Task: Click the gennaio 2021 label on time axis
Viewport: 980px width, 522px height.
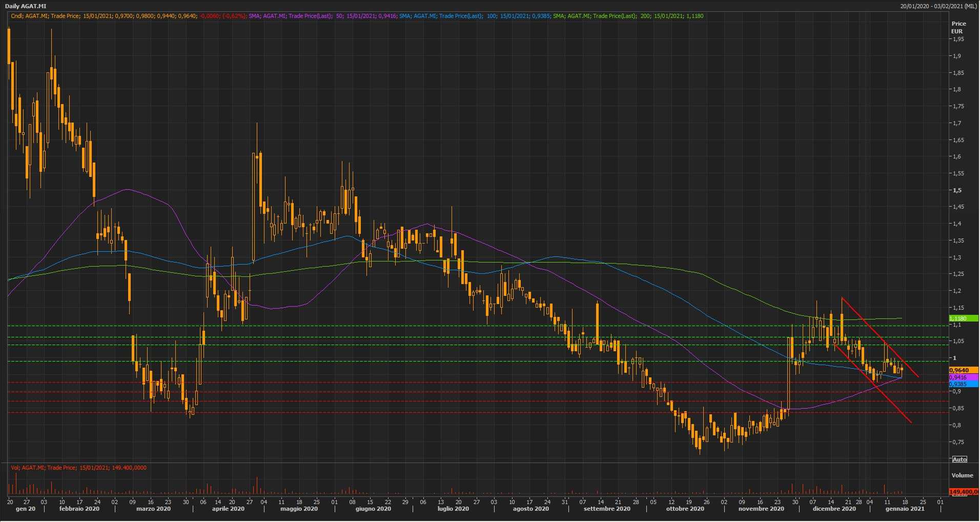Action: click(x=905, y=509)
